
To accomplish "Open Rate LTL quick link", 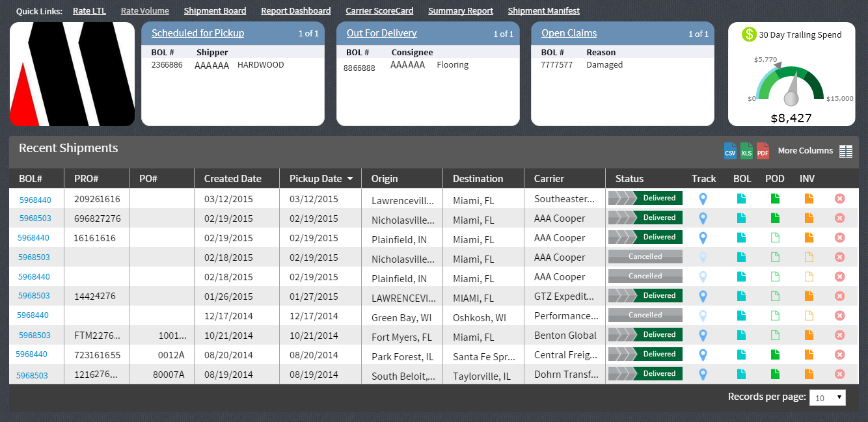I will pyautogui.click(x=89, y=11).
